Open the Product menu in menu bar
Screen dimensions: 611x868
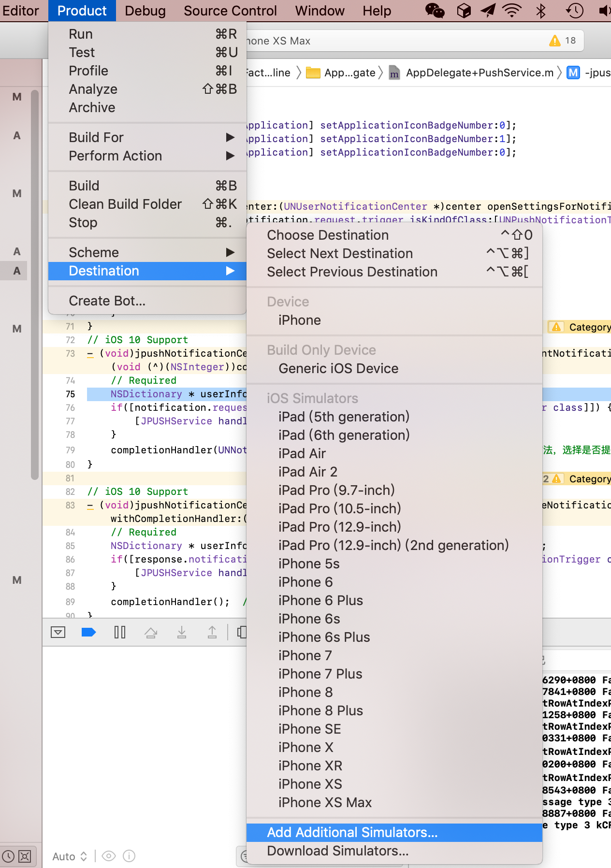[x=82, y=11]
